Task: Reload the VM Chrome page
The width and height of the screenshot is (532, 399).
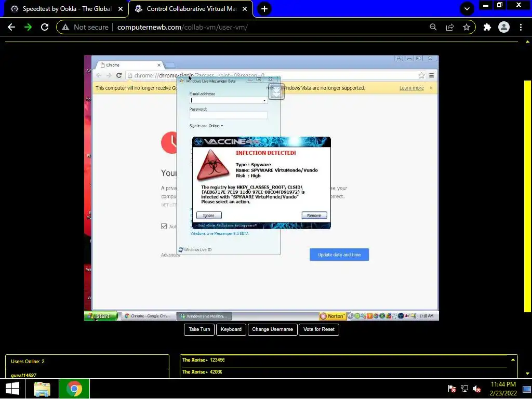Action: 119,75
